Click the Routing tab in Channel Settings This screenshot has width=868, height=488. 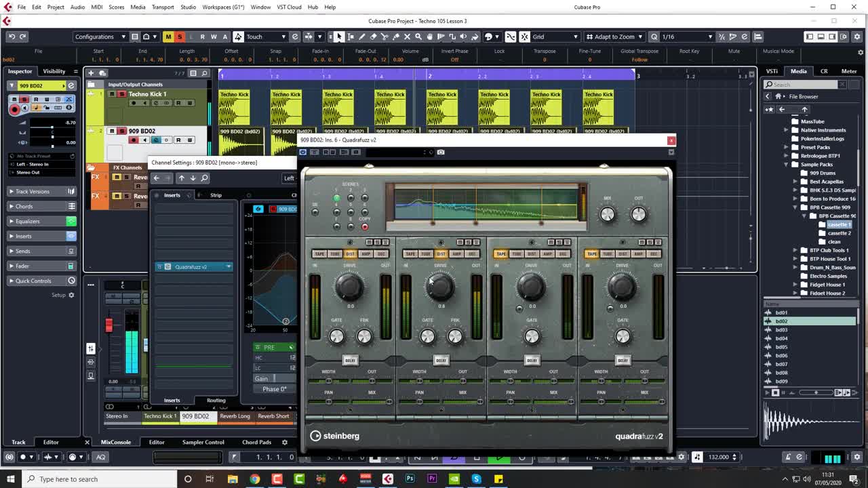pyautogui.click(x=216, y=401)
